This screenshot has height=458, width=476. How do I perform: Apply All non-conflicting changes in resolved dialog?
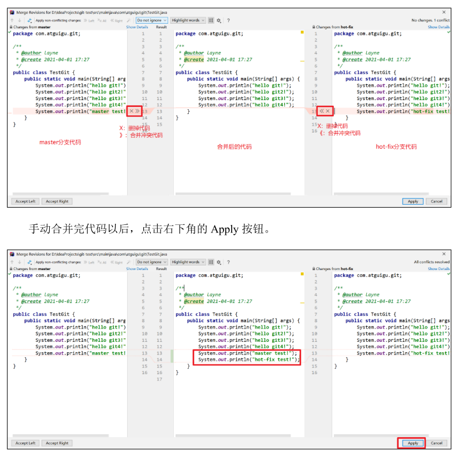click(102, 263)
